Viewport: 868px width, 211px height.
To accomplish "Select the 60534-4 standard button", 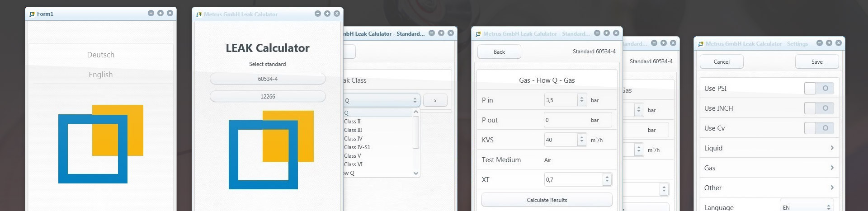I will 268,79.
